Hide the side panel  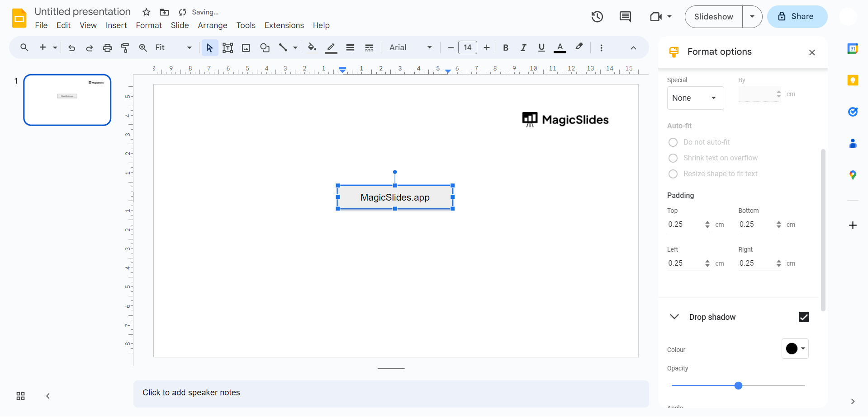click(x=853, y=401)
